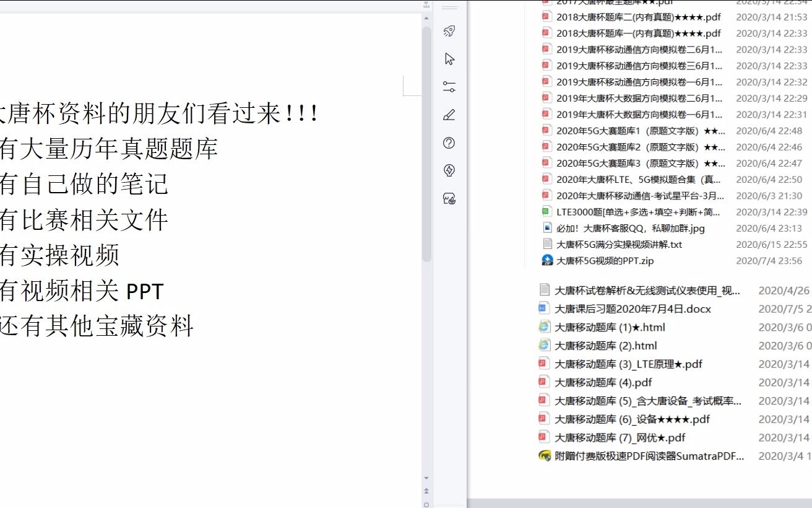Open the question-mark help icon
The height and width of the screenshot is (508, 812).
click(450, 143)
